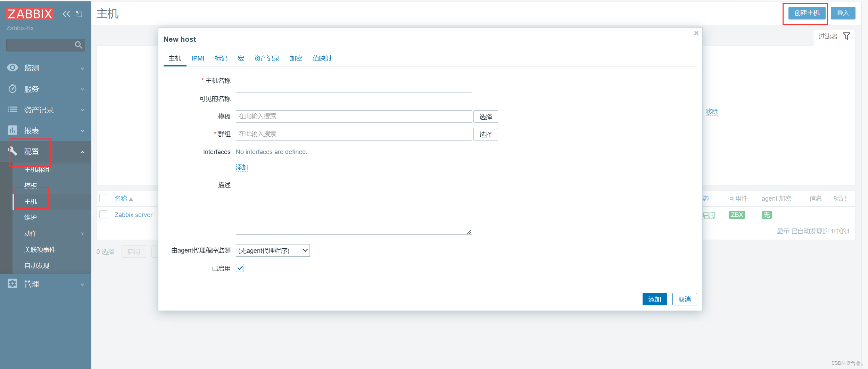Open 自动发现 in sidebar
The width and height of the screenshot is (868, 369).
[37, 266]
